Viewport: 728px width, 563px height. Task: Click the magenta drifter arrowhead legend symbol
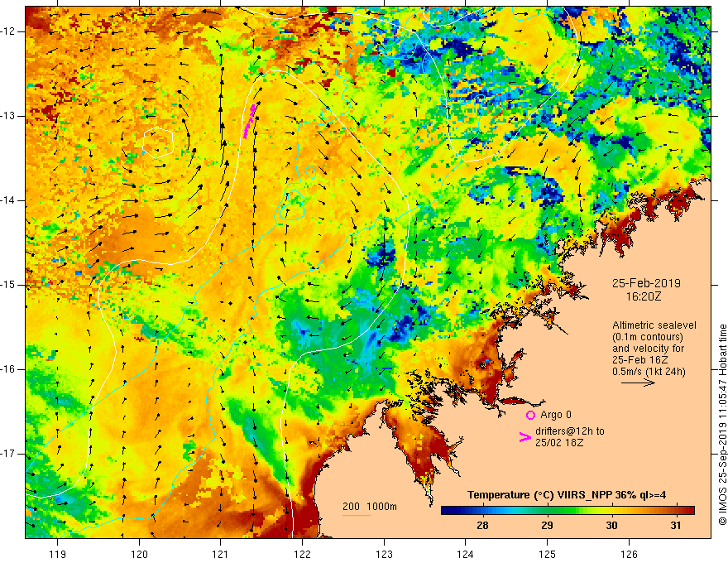(x=524, y=437)
